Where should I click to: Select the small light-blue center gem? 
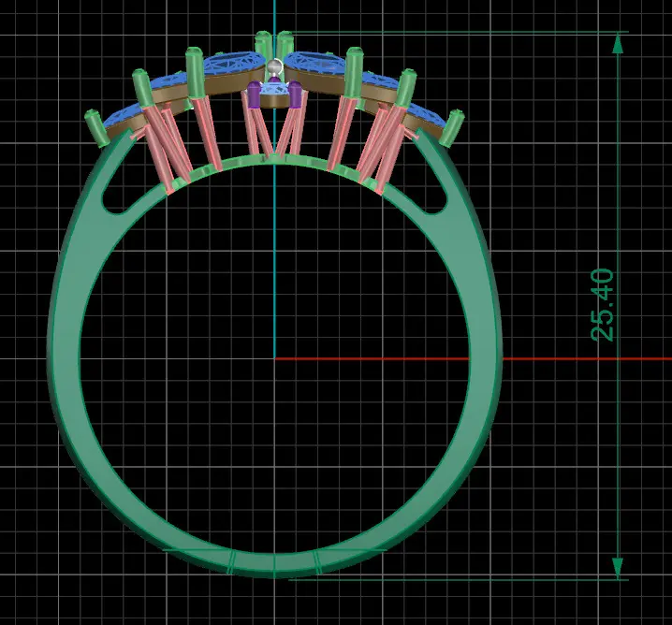tap(274, 90)
